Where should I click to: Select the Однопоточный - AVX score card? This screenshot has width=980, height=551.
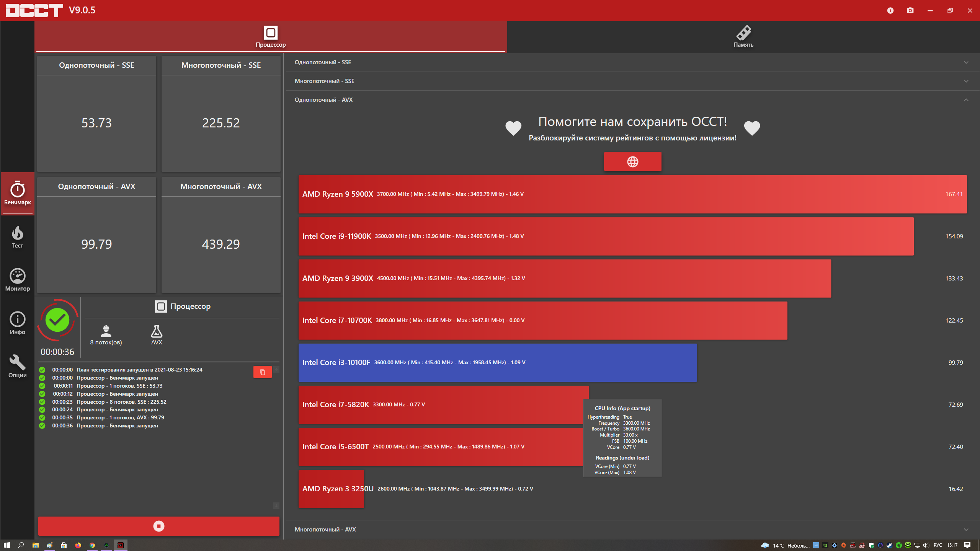(x=96, y=235)
